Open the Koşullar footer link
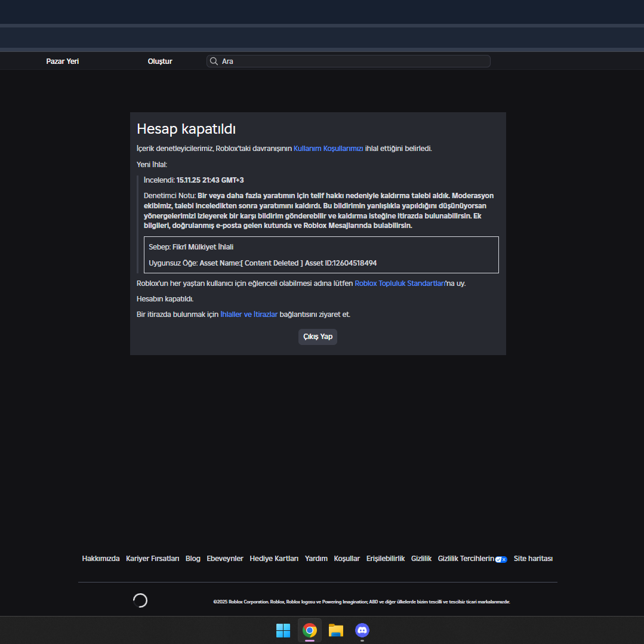 tap(347, 559)
